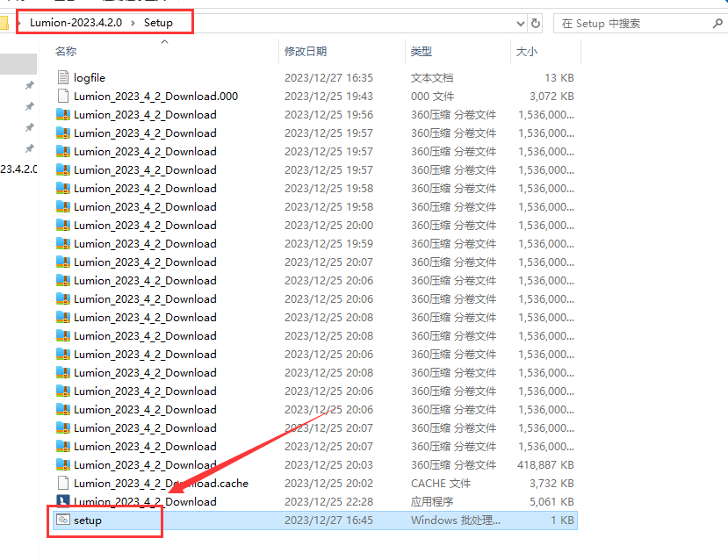Click the 3,732 KB size cell

(x=551, y=483)
